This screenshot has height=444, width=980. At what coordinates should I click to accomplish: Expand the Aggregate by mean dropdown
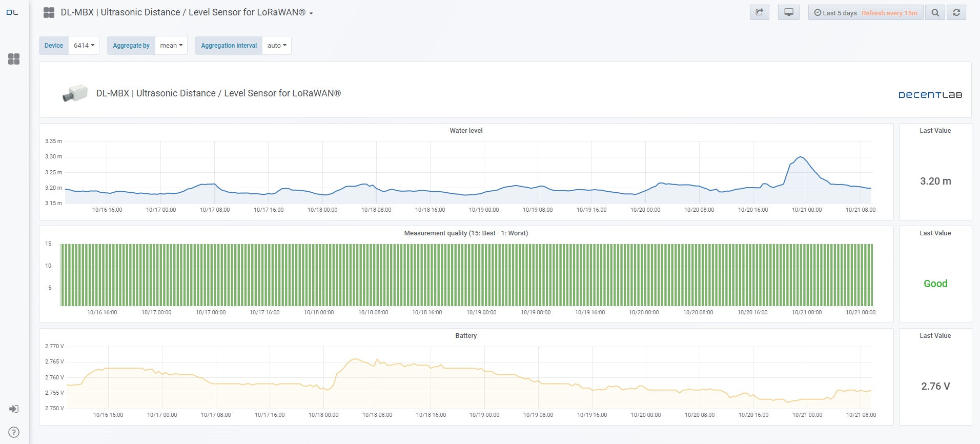coord(171,46)
